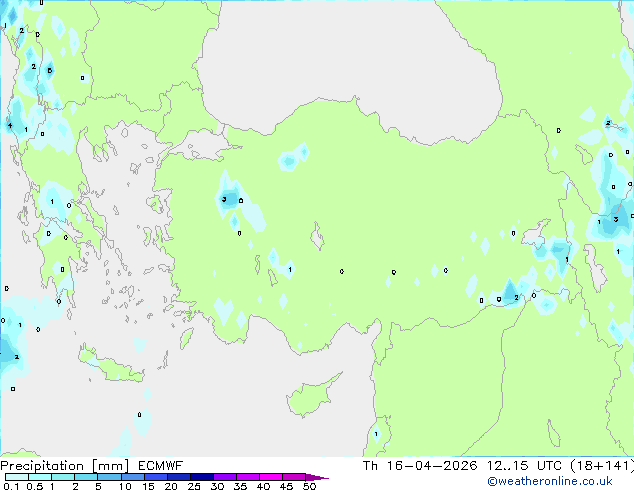Pick the purple legend swatch between 30 and 35
This screenshot has height=490, width=634.
225,477
